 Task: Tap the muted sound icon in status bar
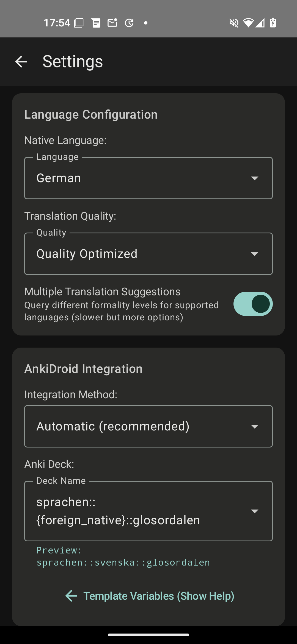pyautogui.click(x=234, y=23)
